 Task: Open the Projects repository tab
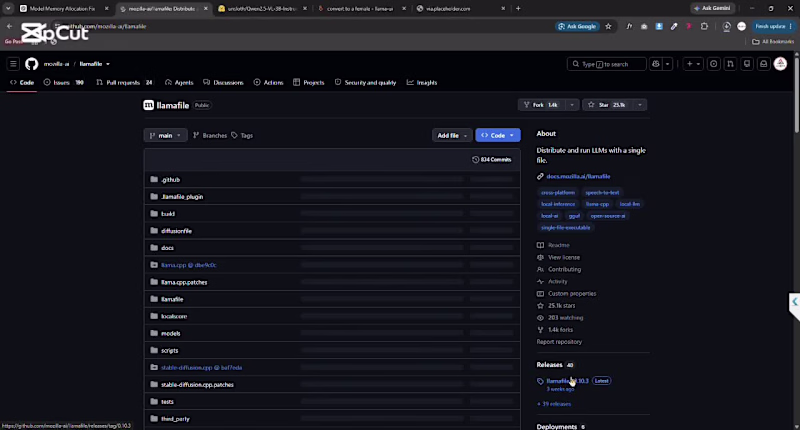point(309,83)
